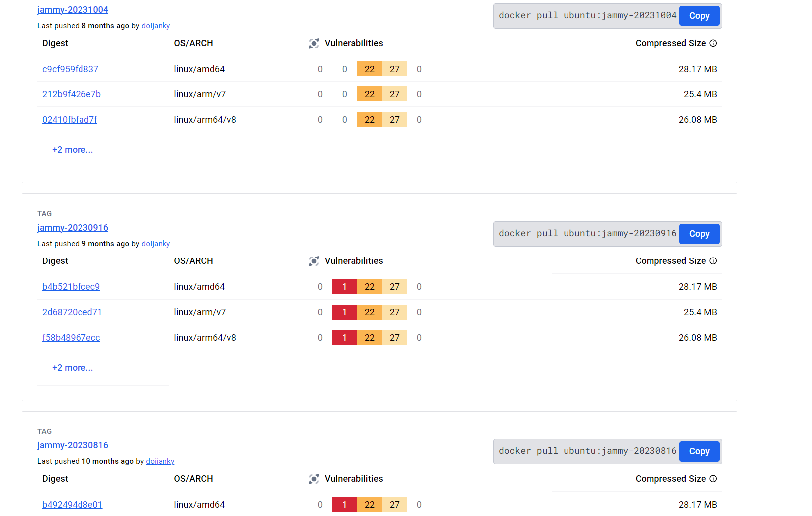Open digest 02410fbfad7f
Screen dimensions: 812x516
click(x=70, y=120)
